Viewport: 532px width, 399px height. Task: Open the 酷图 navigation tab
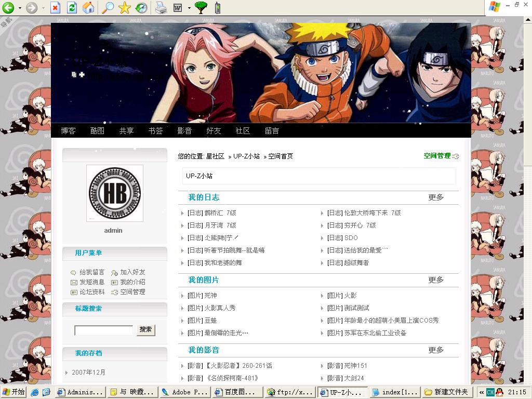pos(97,130)
